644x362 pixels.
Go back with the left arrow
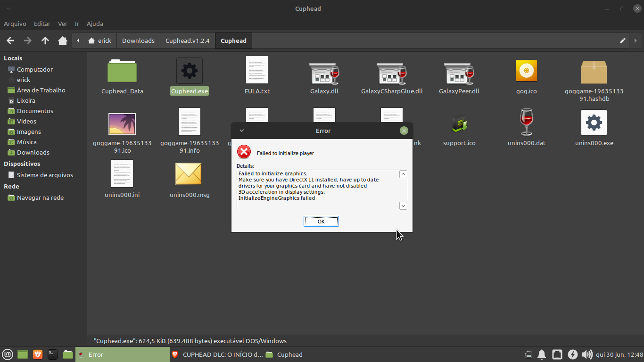[10, 41]
